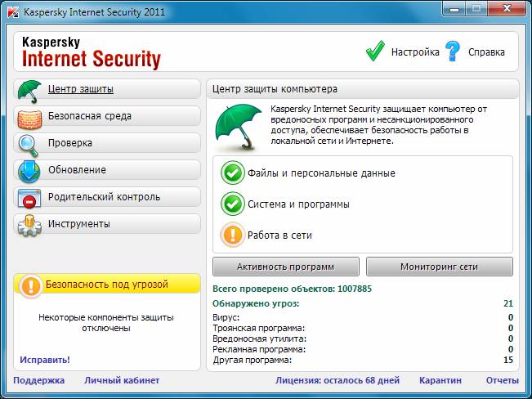532x399 pixels.
Task: Click the orange warning exclamation icon
Action: 31,285
